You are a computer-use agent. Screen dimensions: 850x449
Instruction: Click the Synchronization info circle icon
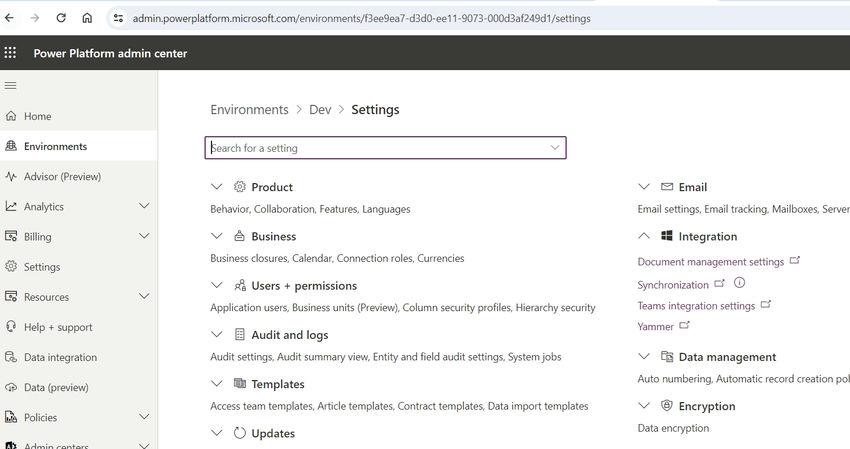(x=739, y=283)
